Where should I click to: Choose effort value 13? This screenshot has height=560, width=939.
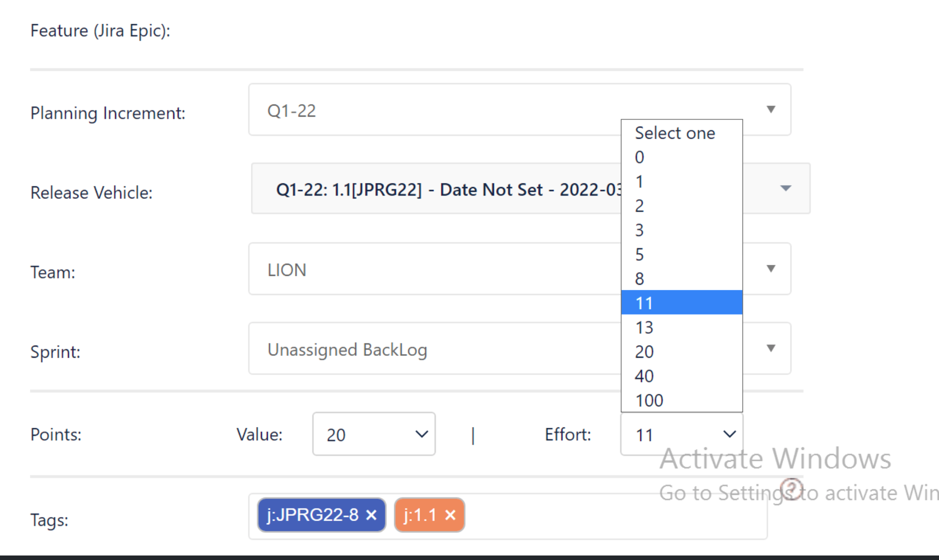[x=645, y=327]
